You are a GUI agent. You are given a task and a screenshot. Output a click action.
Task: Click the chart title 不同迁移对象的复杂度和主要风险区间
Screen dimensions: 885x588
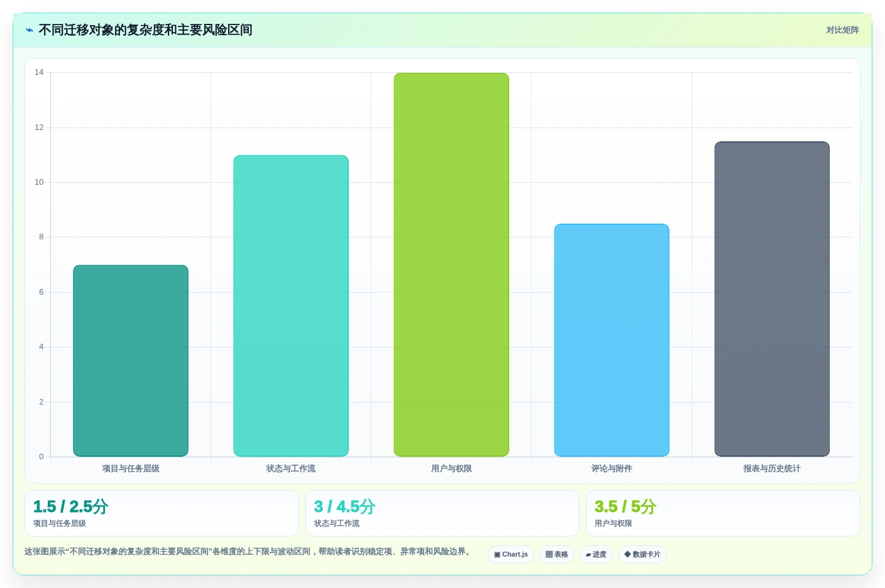click(145, 30)
